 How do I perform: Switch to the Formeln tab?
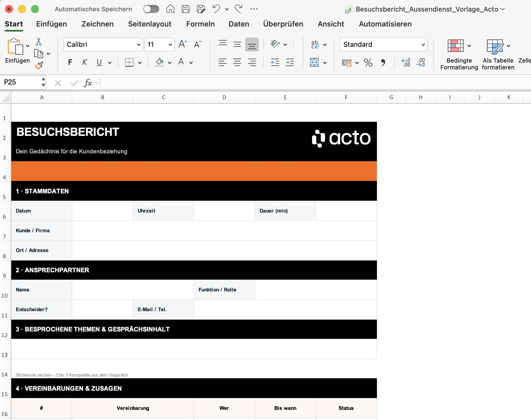click(200, 24)
